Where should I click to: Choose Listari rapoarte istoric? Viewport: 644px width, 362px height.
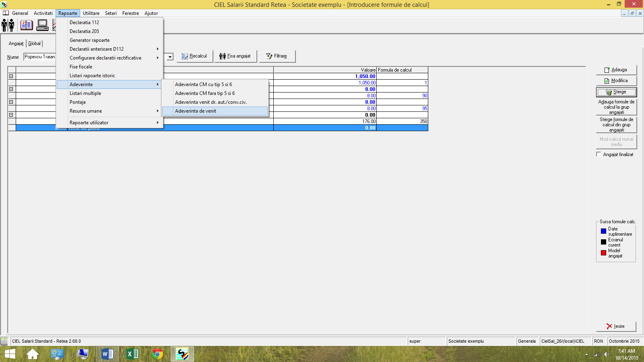coord(109,76)
